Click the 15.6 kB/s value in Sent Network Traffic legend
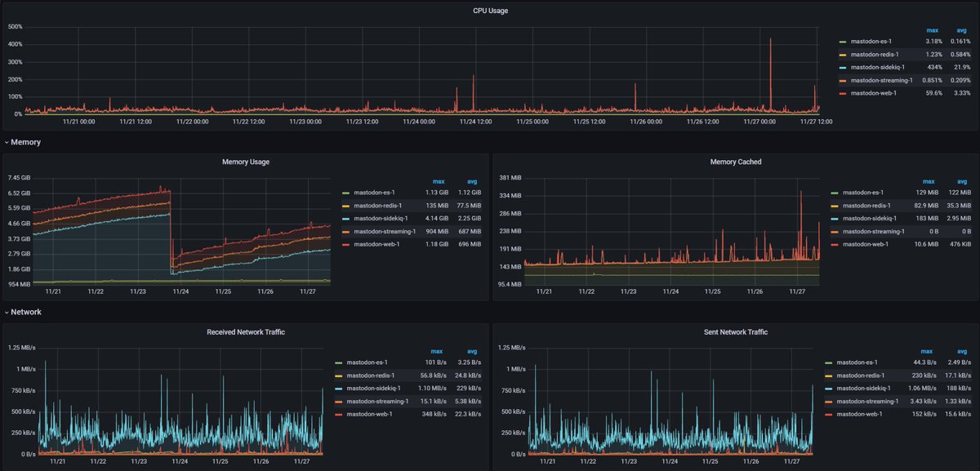Screen dimensions: 980x471 958,414
